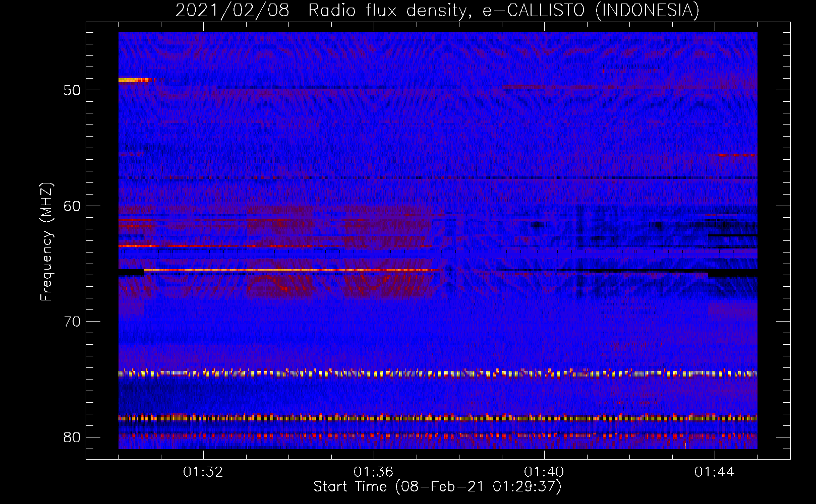Click the 01:40 time tick label
The image size is (816, 504).
[544, 472]
